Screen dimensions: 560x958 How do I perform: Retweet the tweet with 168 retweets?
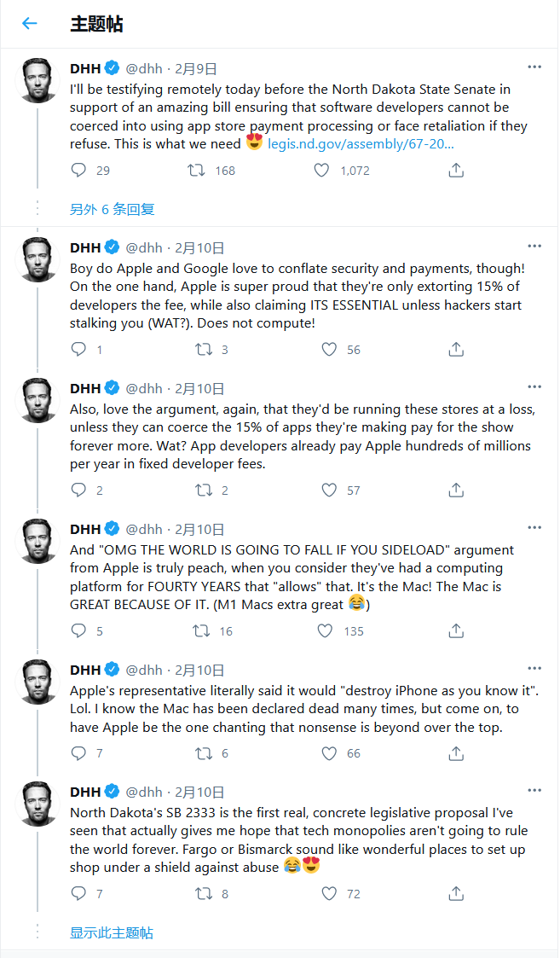pos(196,171)
